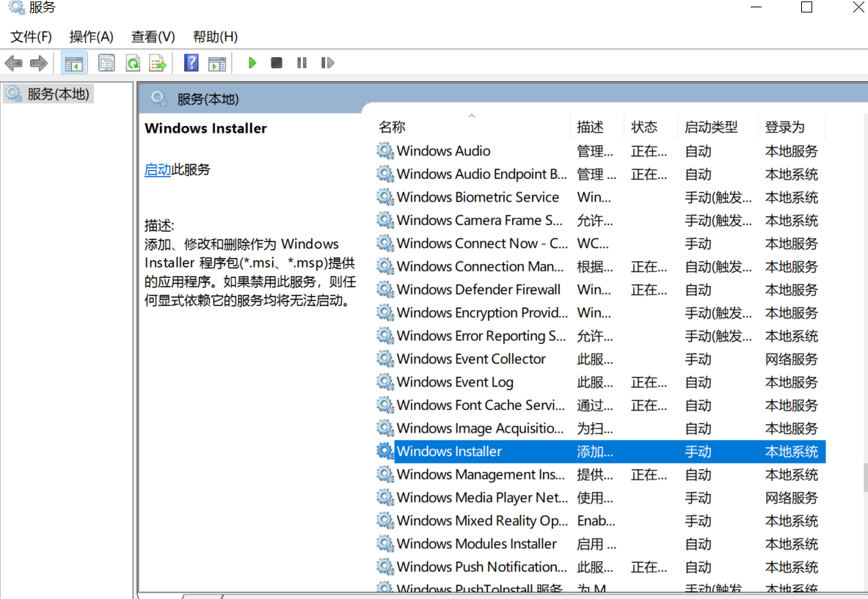Image resolution: width=868 pixels, height=599 pixels.
Task: Resume the service using the resume icon
Action: (x=327, y=62)
